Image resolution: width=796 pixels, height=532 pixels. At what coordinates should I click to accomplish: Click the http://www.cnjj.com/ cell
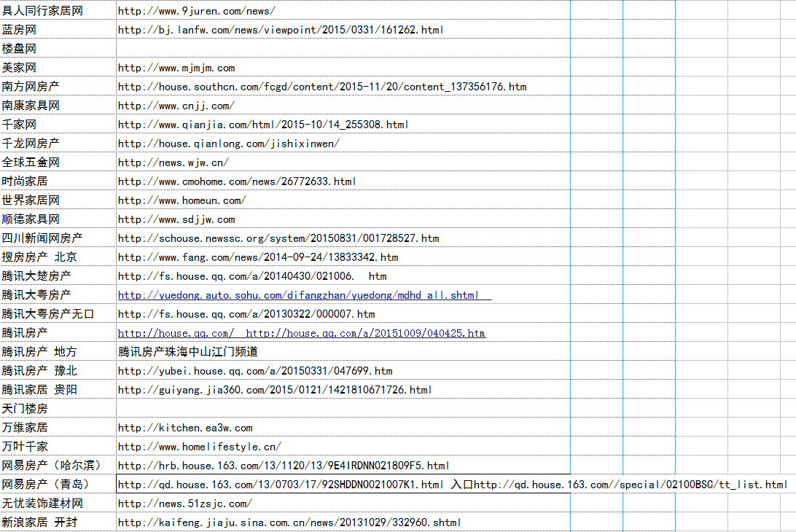(343, 106)
